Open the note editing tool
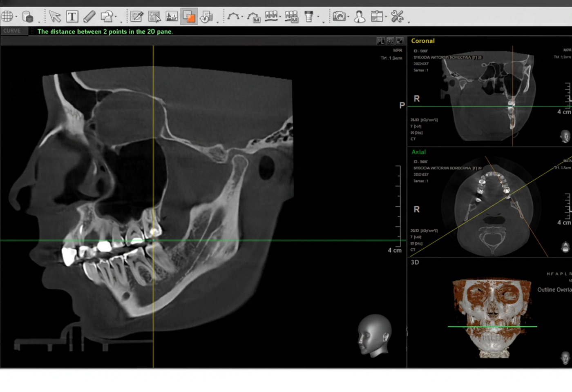 (x=136, y=17)
